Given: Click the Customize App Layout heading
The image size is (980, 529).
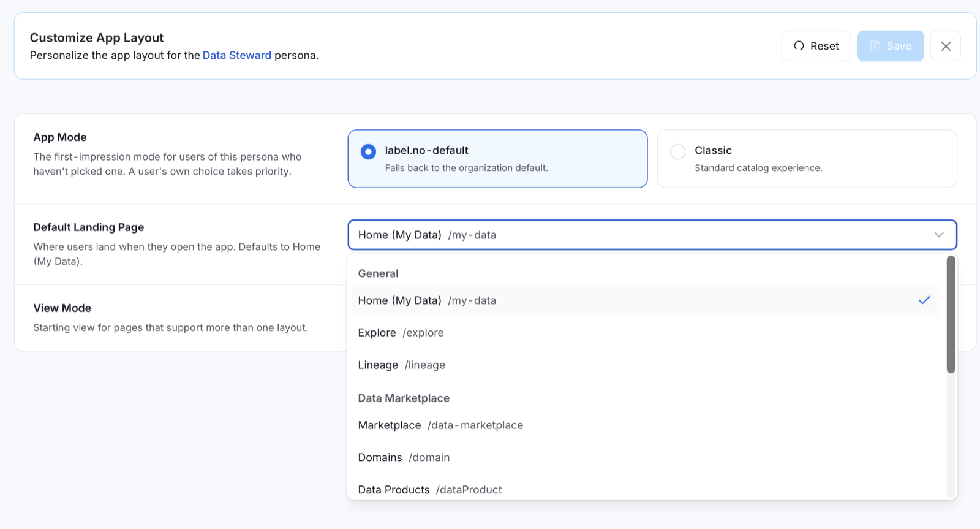Looking at the screenshot, I should tap(97, 38).
